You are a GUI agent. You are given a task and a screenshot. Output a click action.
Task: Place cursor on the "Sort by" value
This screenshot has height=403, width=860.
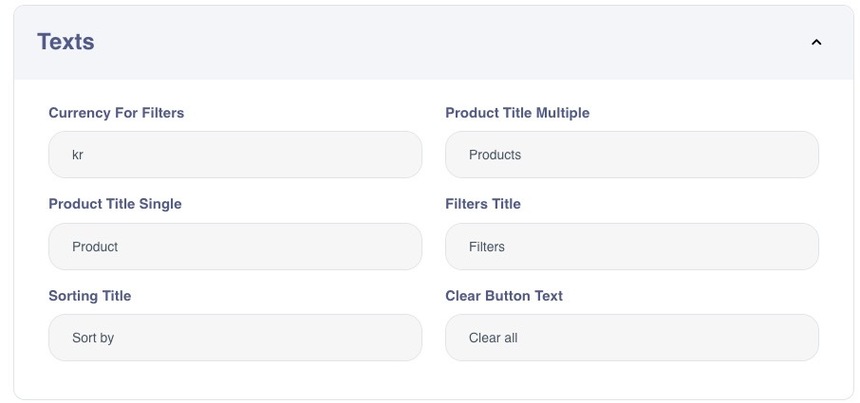point(93,338)
